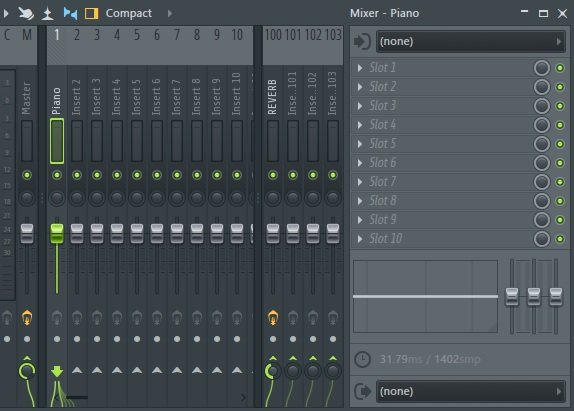Click Slot 5 mix level knob

[542, 144]
